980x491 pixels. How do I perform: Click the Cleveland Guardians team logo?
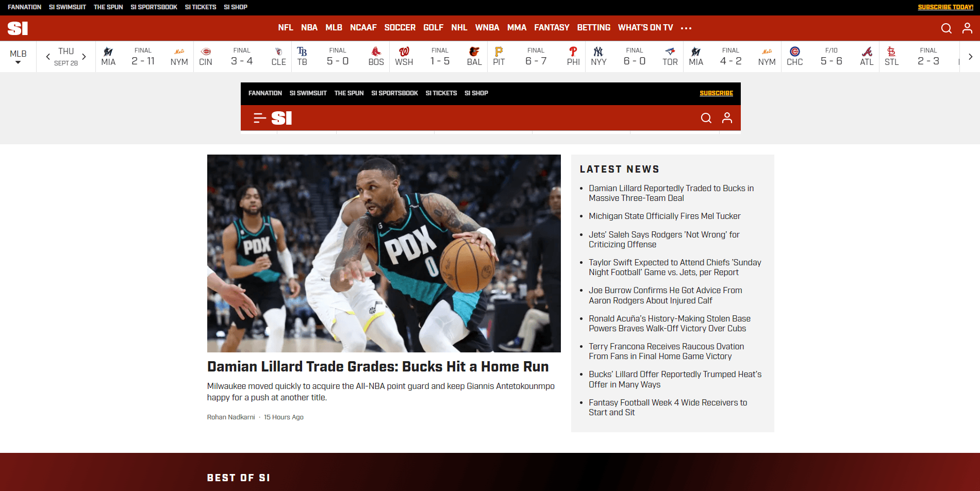[x=278, y=52]
